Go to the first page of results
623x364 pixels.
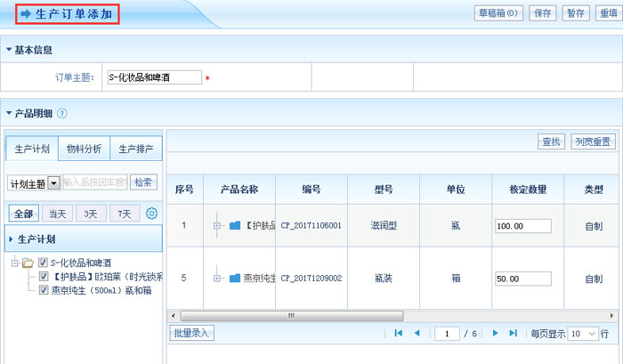pyautogui.click(x=398, y=333)
